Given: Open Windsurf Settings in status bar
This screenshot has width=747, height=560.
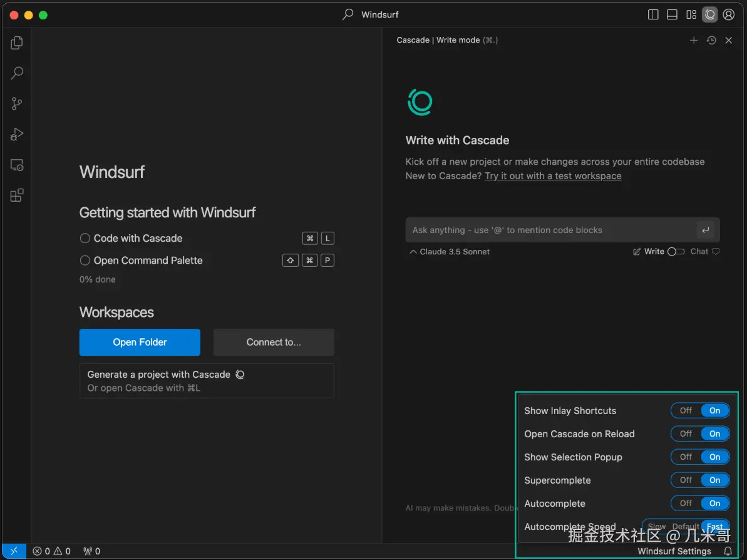Looking at the screenshot, I should 674,551.
